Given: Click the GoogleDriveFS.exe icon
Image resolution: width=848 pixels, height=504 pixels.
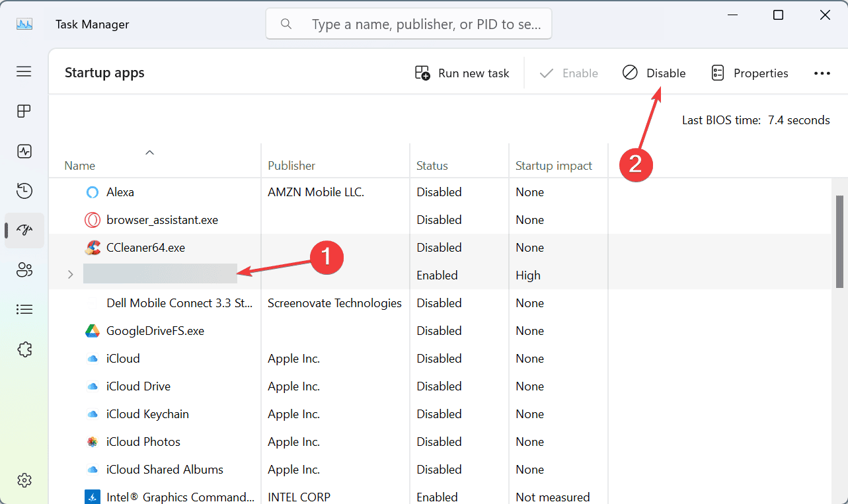Looking at the screenshot, I should pos(93,331).
